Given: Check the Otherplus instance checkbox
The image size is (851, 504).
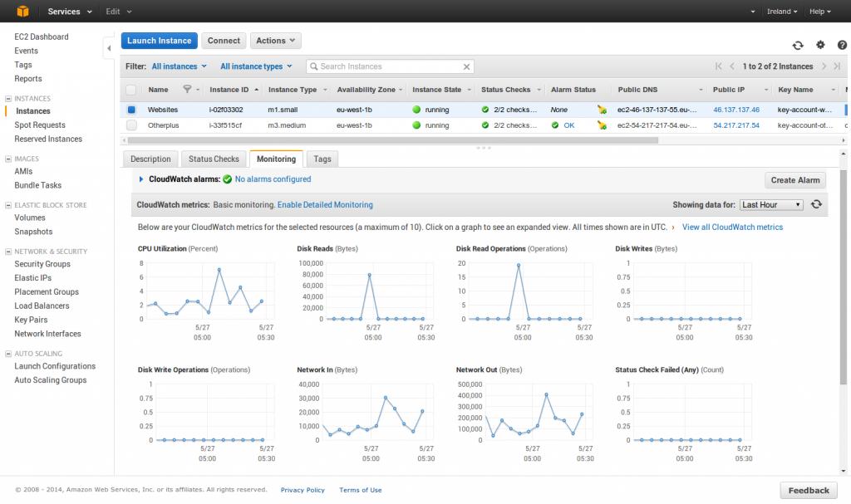Looking at the screenshot, I should pyautogui.click(x=131, y=125).
